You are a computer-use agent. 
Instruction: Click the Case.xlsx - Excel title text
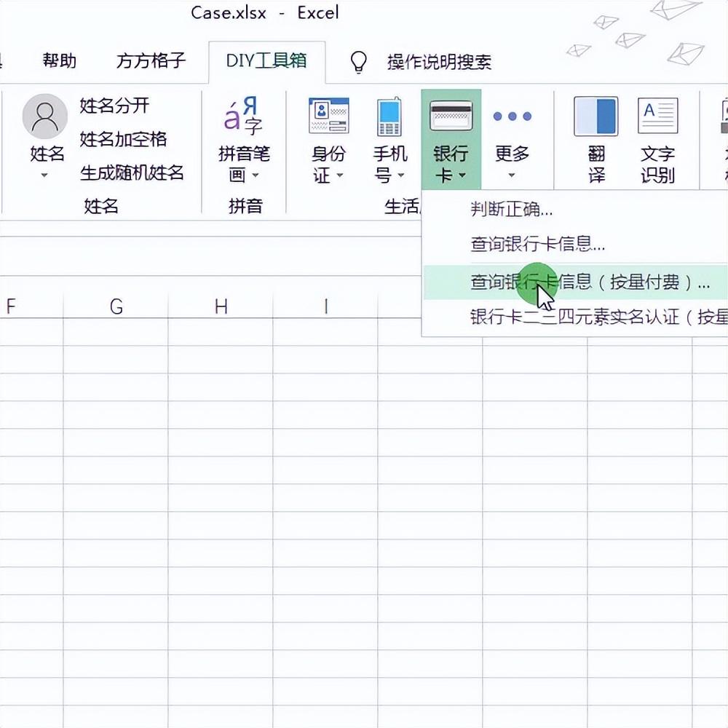coord(265,12)
